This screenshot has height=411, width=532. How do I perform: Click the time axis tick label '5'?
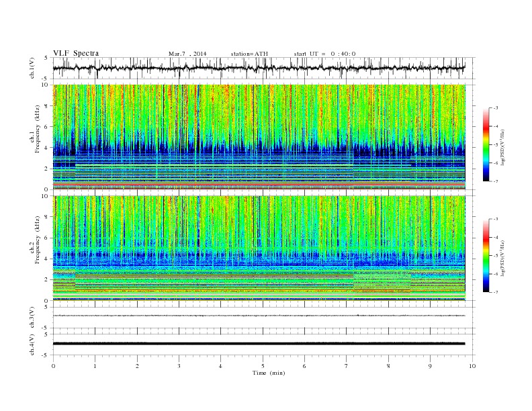pos(263,366)
